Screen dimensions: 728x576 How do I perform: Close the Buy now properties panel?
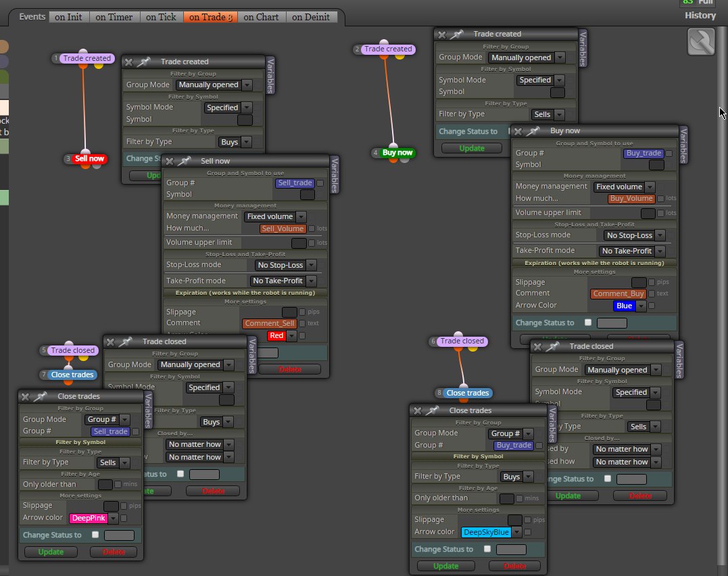pos(518,131)
